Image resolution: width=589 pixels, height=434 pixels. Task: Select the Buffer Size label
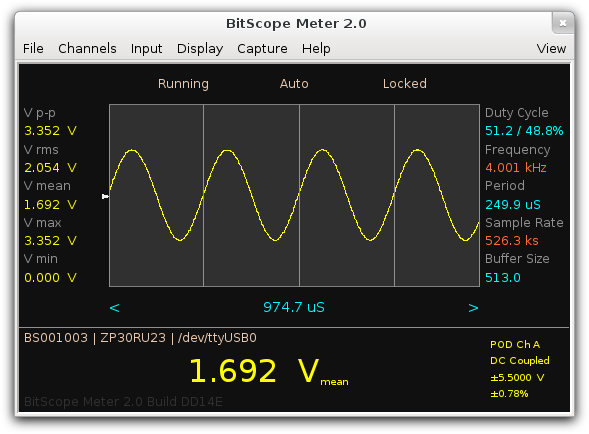tap(517, 259)
